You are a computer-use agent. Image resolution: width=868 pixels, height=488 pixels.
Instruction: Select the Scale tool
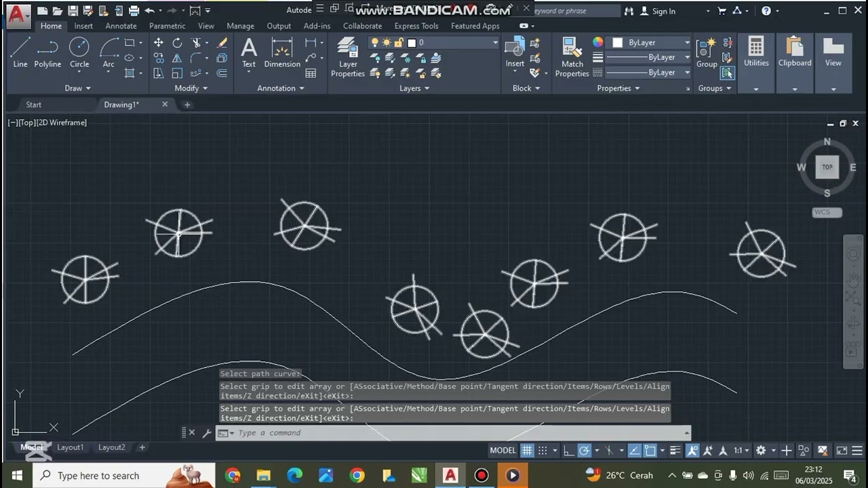pyautogui.click(x=177, y=73)
